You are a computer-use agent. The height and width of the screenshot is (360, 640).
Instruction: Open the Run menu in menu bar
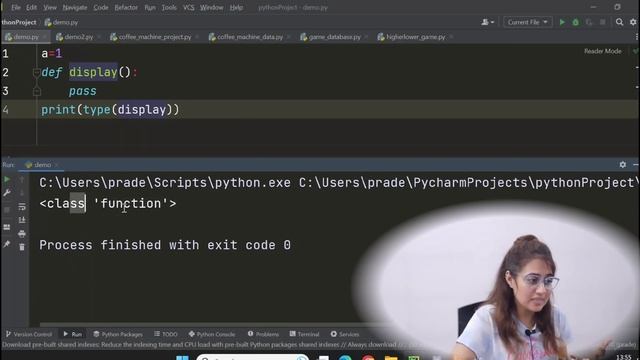coord(150,7)
